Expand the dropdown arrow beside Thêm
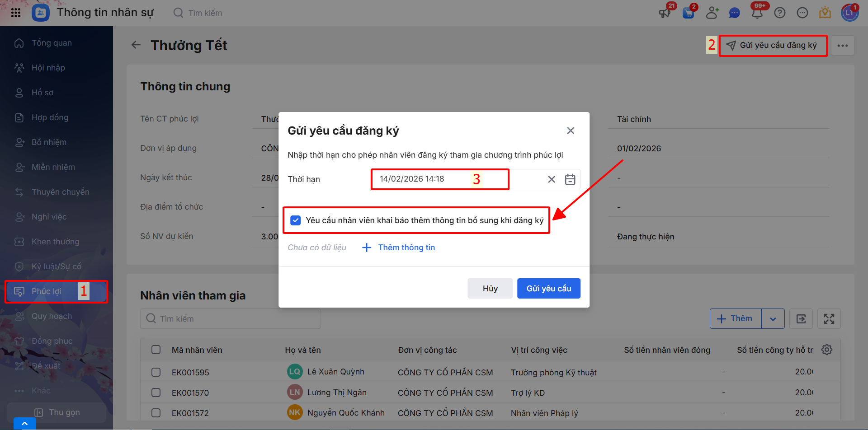868x430 pixels. pos(773,319)
